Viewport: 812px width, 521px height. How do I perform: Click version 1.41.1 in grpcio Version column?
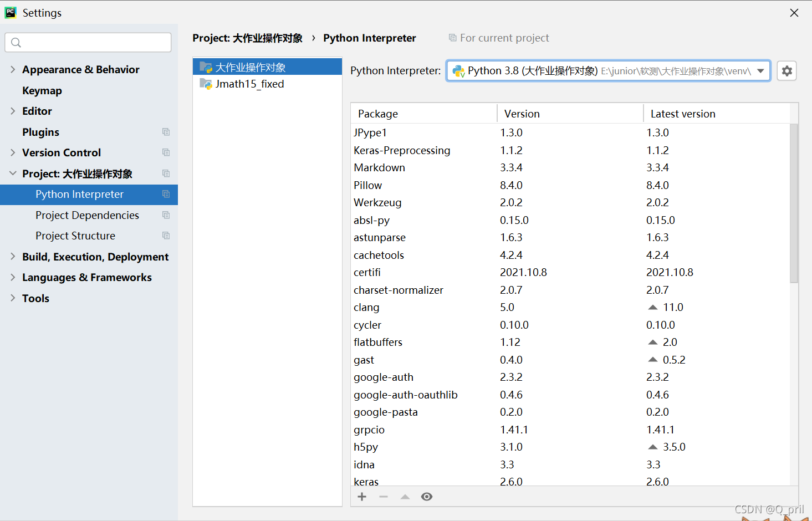(514, 430)
